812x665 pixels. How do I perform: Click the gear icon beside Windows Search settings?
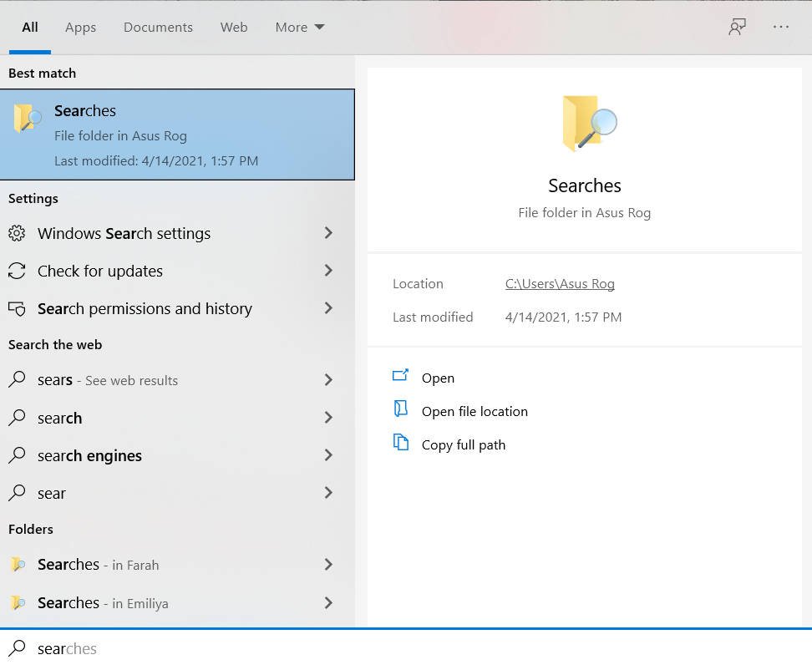17,234
